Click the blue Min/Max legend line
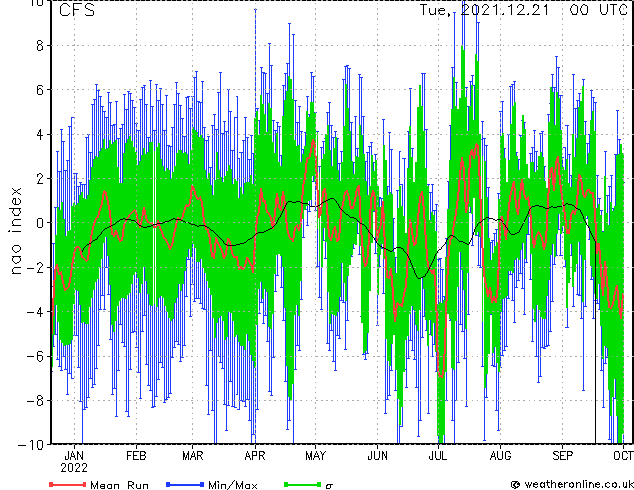 [185, 484]
